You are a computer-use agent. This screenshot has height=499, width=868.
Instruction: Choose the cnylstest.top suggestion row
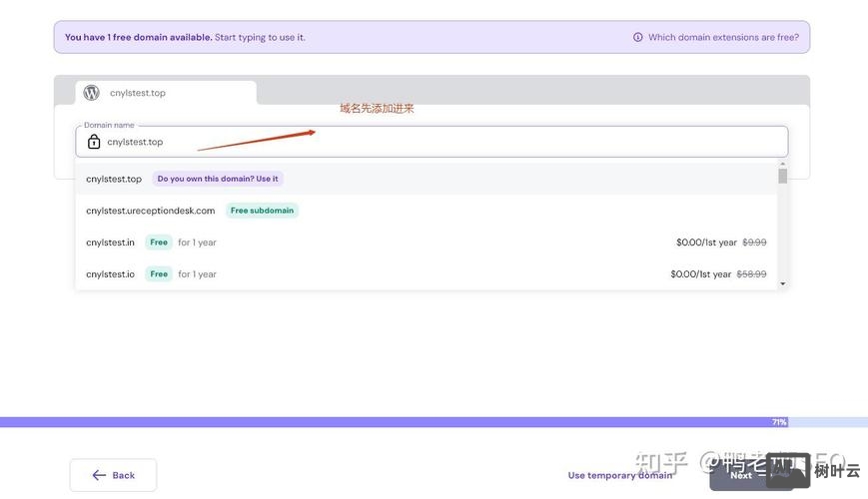(427, 179)
